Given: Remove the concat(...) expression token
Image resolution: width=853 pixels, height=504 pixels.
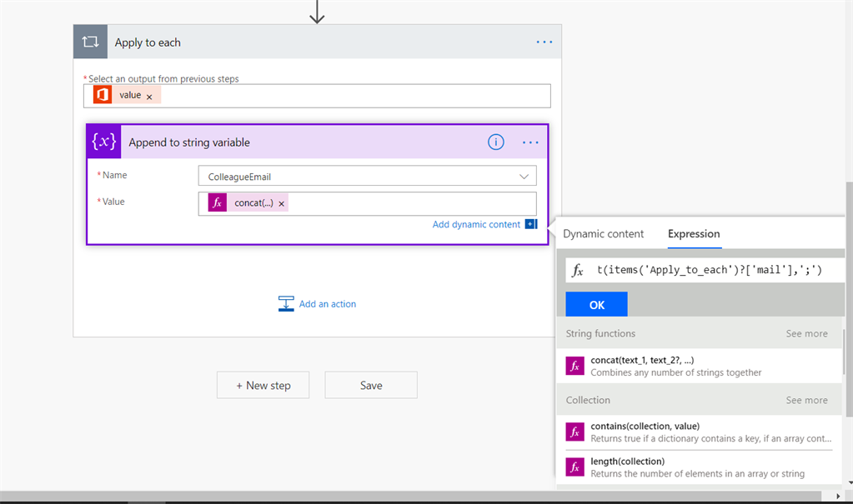Looking at the screenshot, I should (x=282, y=204).
